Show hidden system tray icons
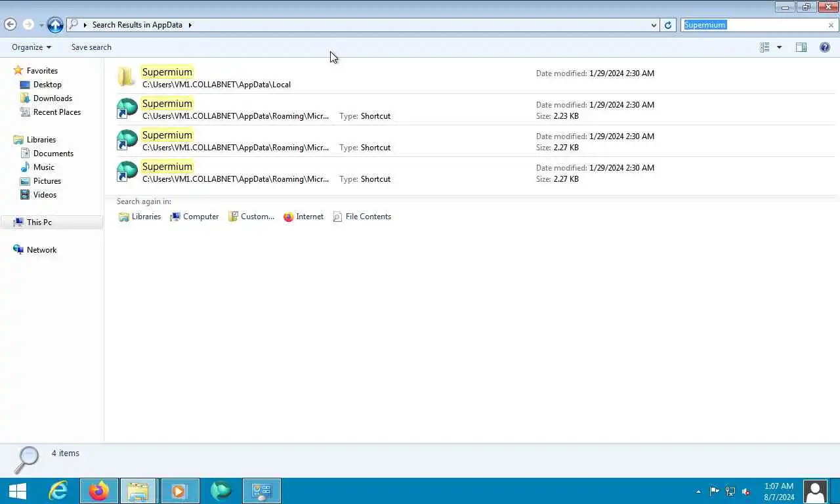The width and height of the screenshot is (840, 504). [698, 492]
